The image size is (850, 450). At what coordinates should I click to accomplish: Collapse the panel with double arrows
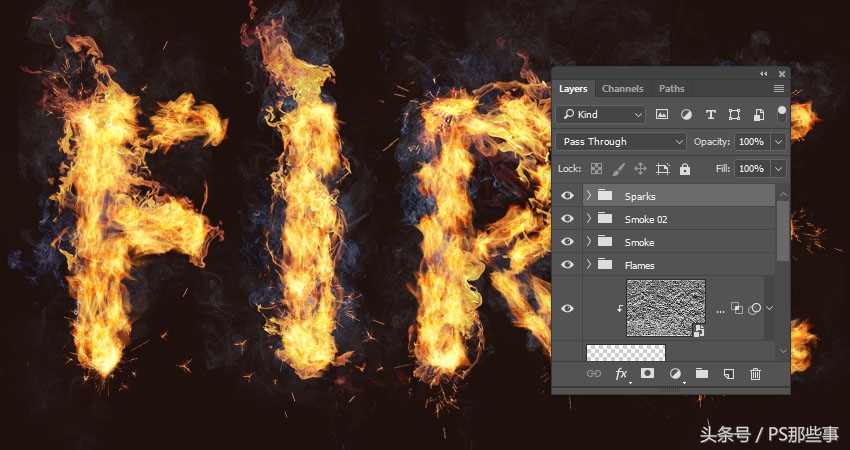763,74
